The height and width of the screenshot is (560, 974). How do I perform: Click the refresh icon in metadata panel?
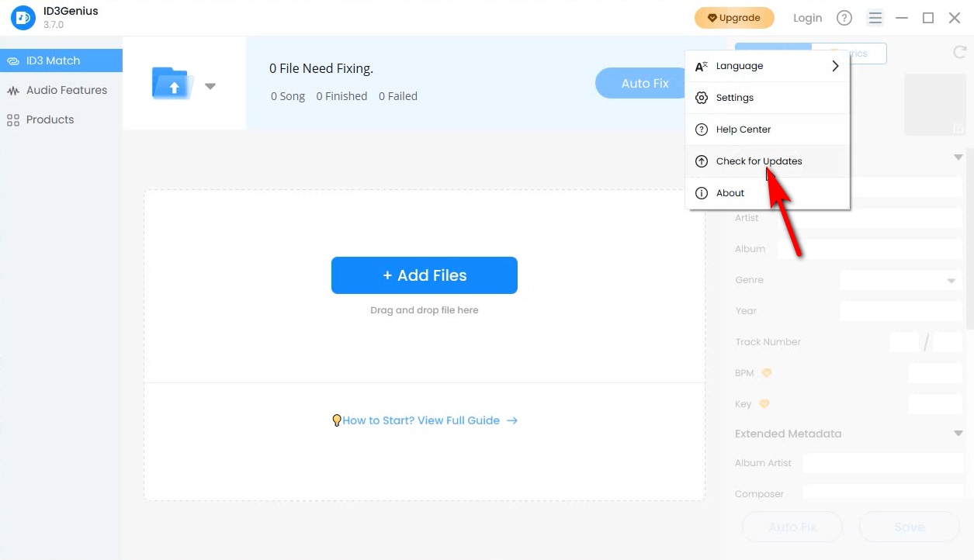[x=959, y=53]
